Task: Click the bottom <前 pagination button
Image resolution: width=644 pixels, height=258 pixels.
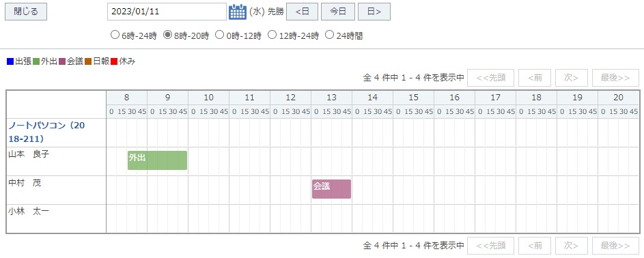Action: click(x=535, y=246)
